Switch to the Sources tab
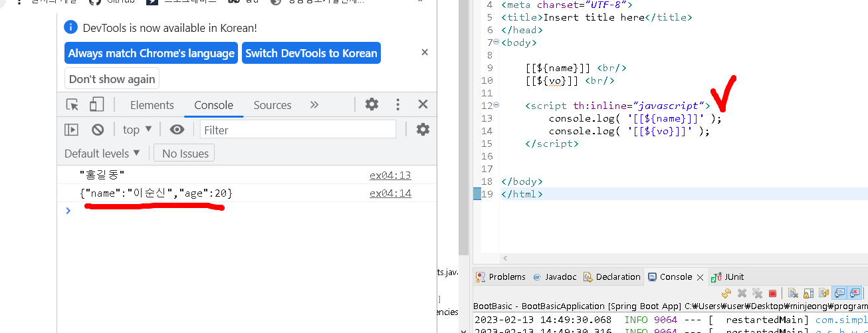Image resolution: width=868 pixels, height=333 pixels. pyautogui.click(x=272, y=105)
